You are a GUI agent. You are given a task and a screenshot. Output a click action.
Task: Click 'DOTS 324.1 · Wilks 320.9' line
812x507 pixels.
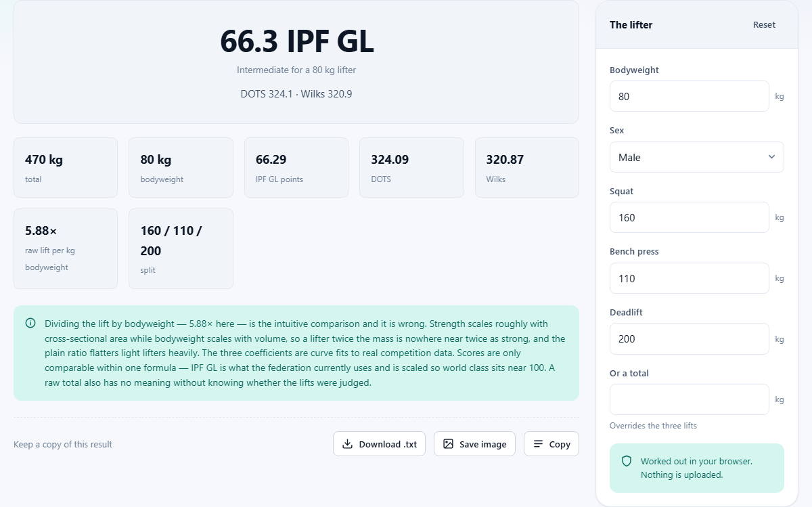[296, 94]
